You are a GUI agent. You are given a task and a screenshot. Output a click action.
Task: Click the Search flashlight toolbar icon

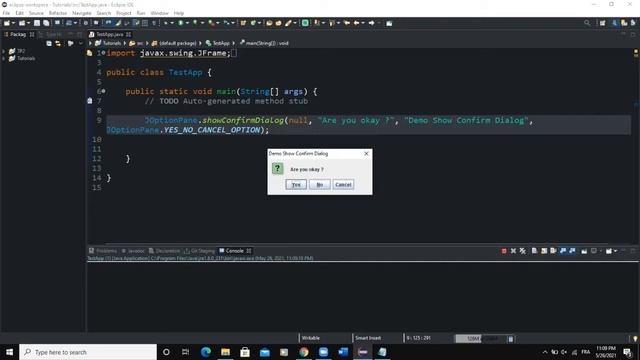(289, 23)
